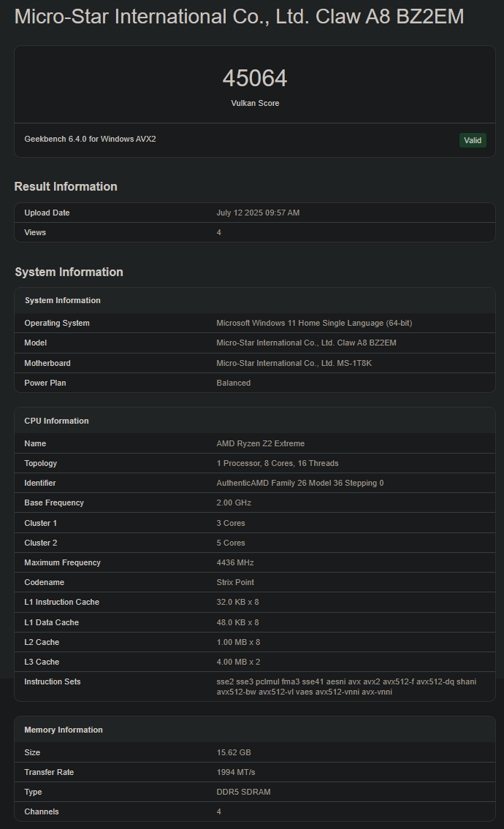Viewport: 504px width, 829px height.
Task: Click the Power Plan Balanced value
Action: pos(233,383)
